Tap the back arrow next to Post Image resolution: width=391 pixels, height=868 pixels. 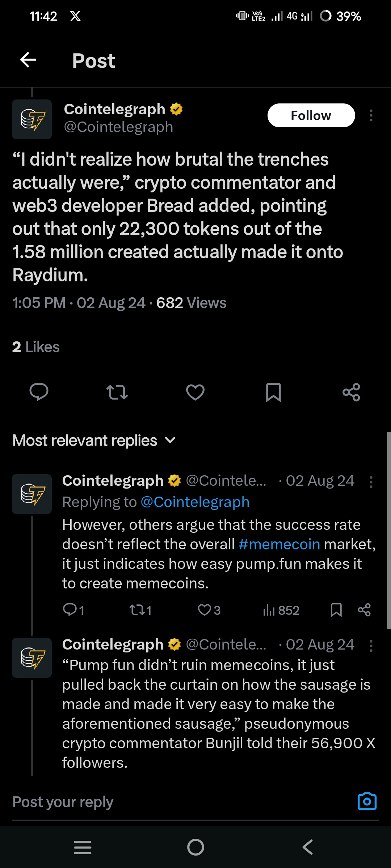[28, 60]
